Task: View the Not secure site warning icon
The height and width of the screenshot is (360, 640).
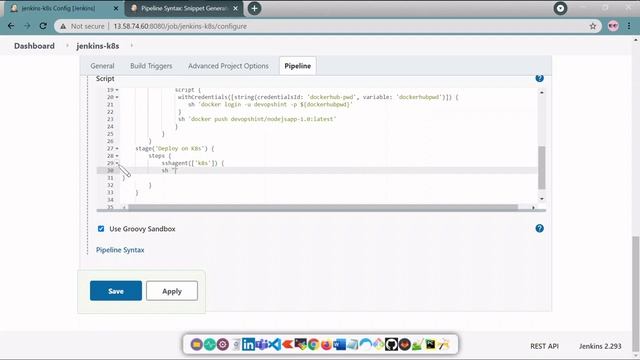Action: pyautogui.click(x=62, y=26)
